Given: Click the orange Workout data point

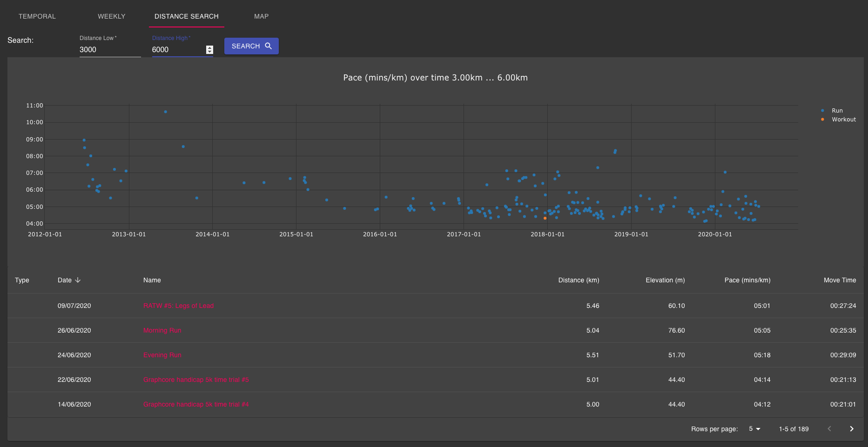Looking at the screenshot, I should click(x=545, y=218).
